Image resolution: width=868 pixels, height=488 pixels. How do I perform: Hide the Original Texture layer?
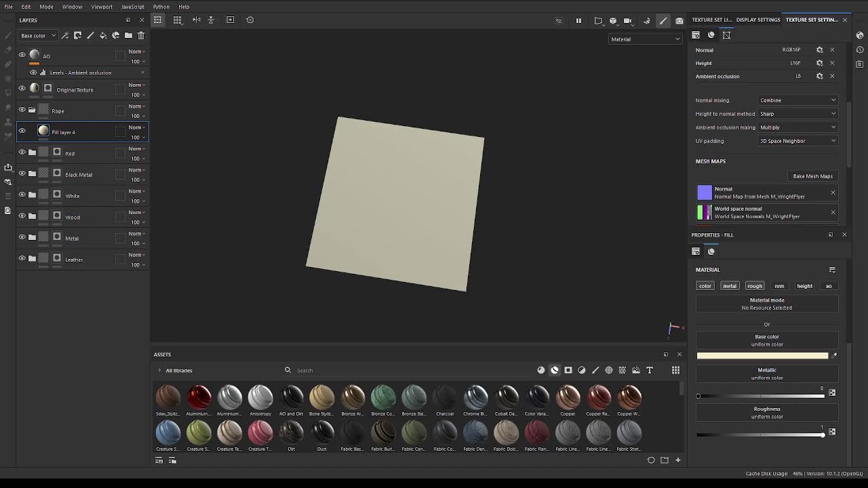[22, 88]
